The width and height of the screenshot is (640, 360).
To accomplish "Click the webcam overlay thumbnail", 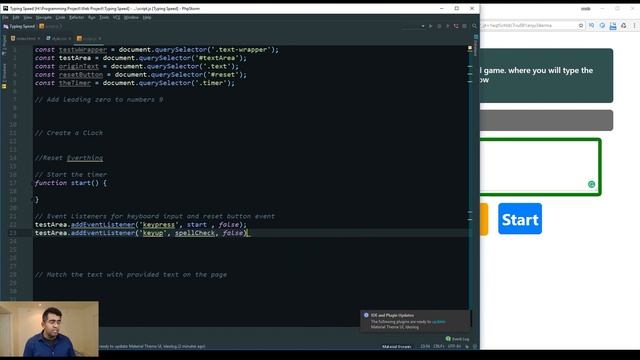I will pyautogui.click(x=49, y=329).
